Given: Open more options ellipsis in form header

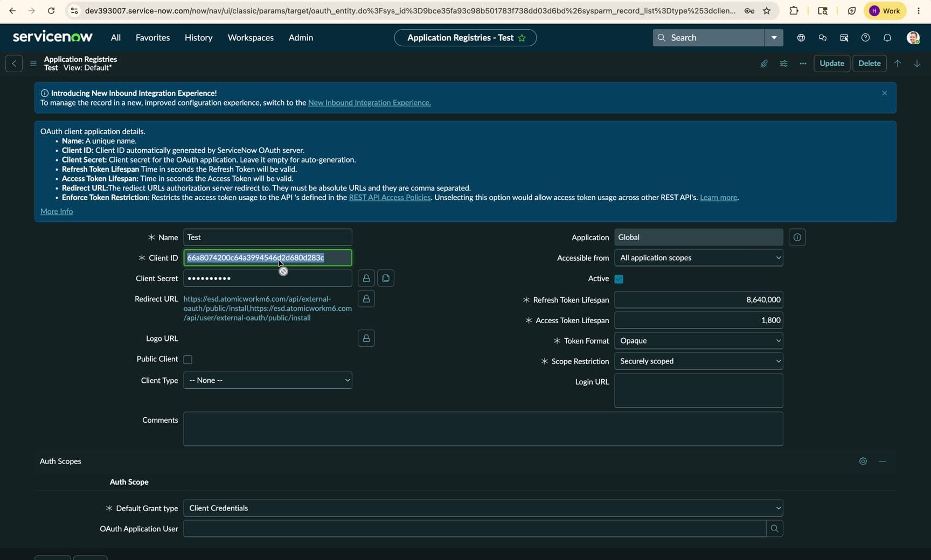Looking at the screenshot, I should click(803, 64).
